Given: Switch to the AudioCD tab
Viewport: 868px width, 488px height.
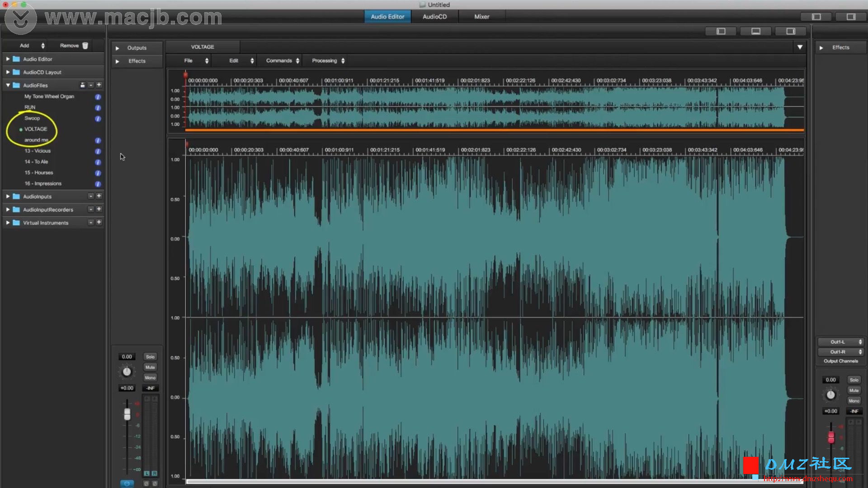Looking at the screenshot, I should [434, 17].
